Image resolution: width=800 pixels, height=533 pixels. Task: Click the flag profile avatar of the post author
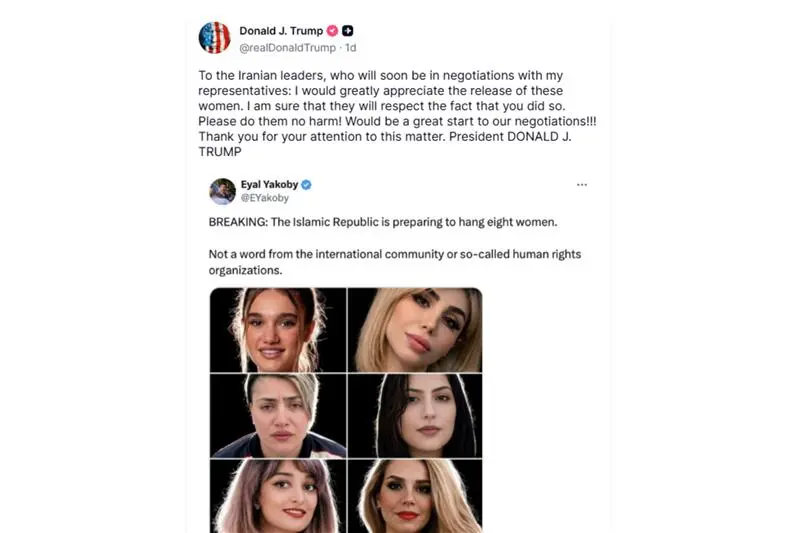pyautogui.click(x=214, y=37)
